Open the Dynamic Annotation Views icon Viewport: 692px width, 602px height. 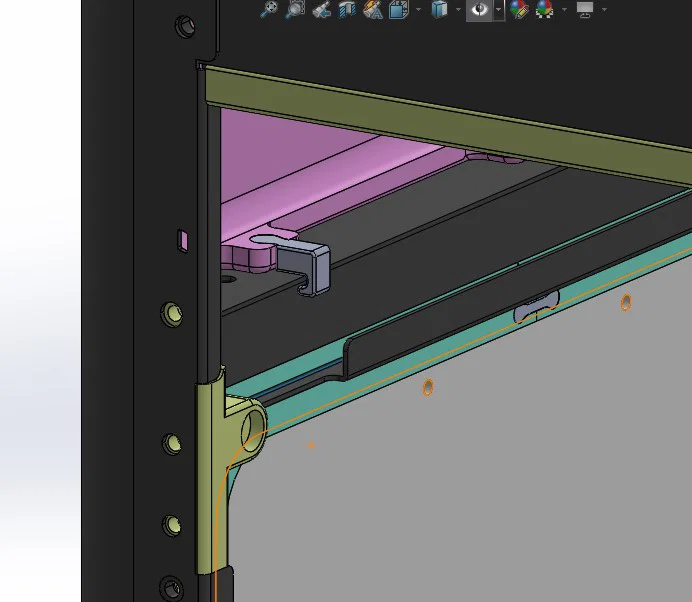[373, 9]
